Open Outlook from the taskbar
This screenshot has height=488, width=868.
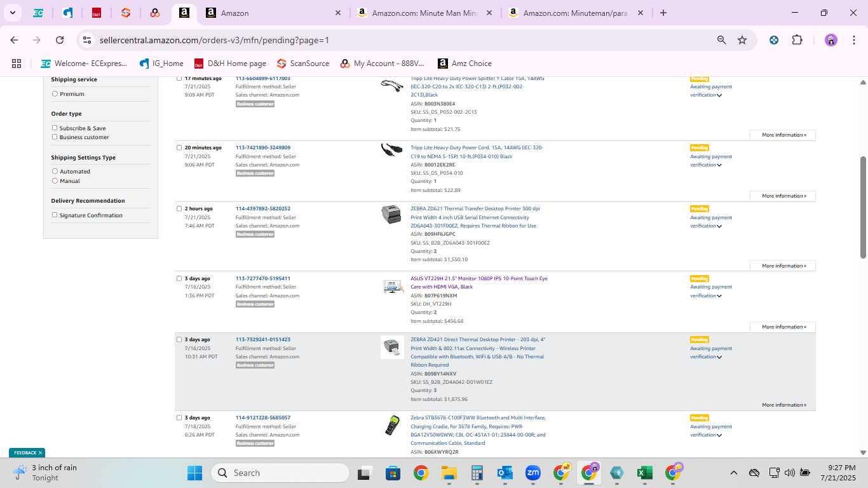505,473
